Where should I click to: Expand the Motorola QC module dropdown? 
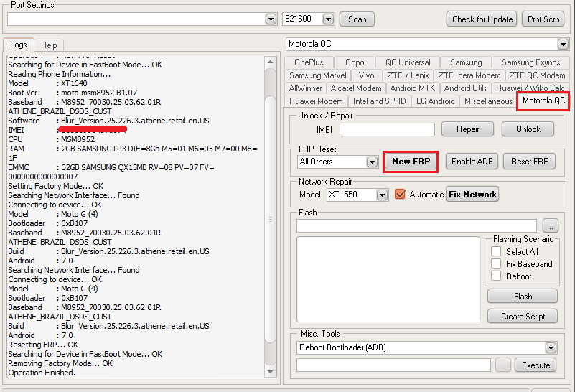(x=563, y=45)
